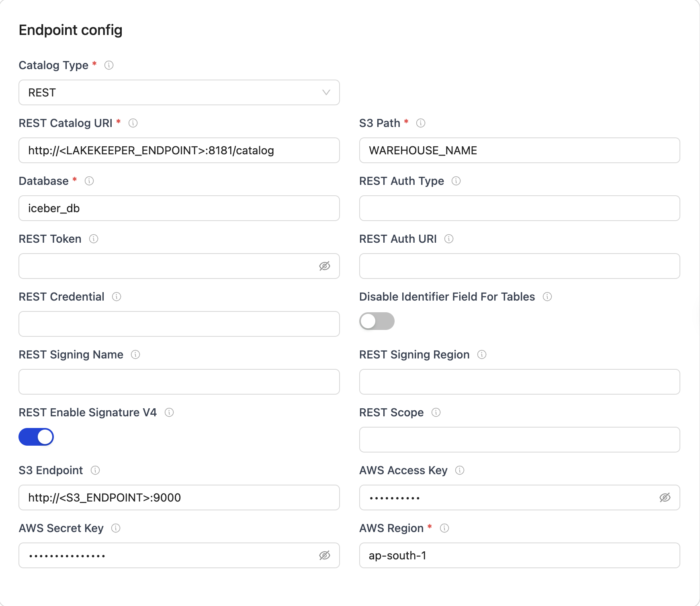700x606 pixels.
Task: Select the REST Auth URI input field
Action: (x=519, y=266)
